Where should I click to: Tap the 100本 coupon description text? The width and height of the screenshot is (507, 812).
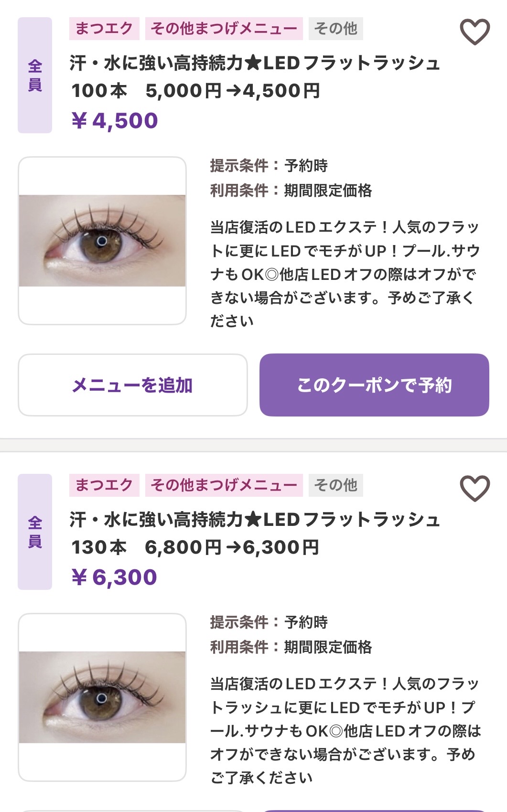pos(344,274)
